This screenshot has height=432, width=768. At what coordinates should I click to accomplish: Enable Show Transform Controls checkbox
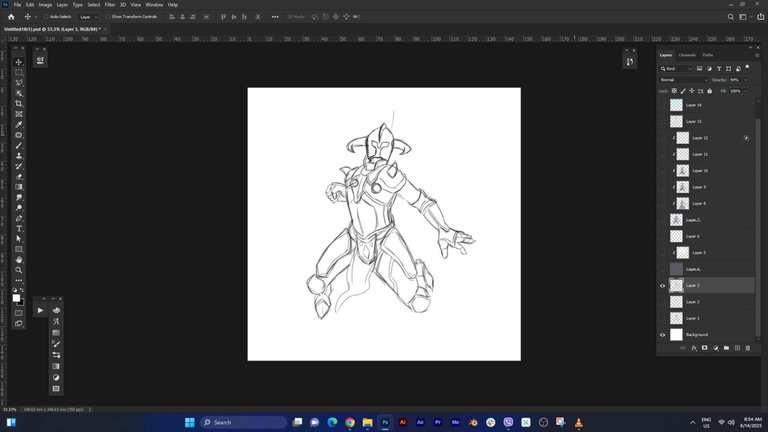pyautogui.click(x=108, y=17)
